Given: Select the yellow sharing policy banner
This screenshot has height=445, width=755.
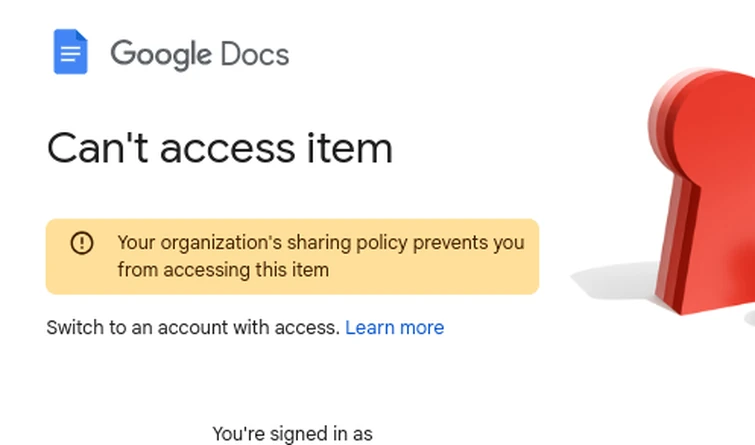Looking at the screenshot, I should point(292,256).
